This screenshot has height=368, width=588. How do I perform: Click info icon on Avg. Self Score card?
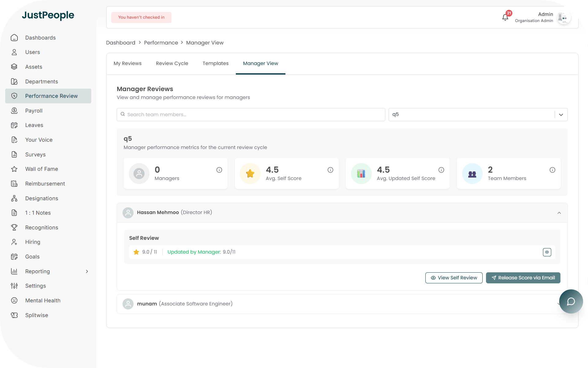330,170
